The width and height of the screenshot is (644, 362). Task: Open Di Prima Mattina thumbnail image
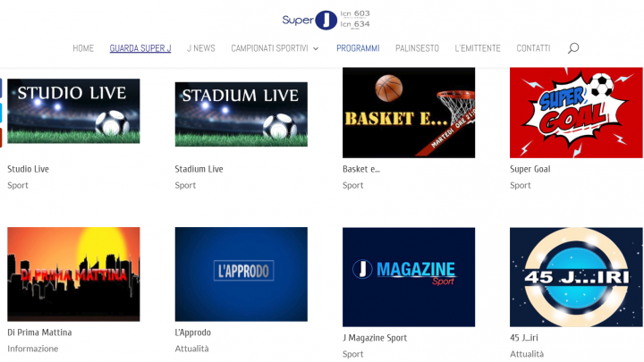[x=73, y=274]
